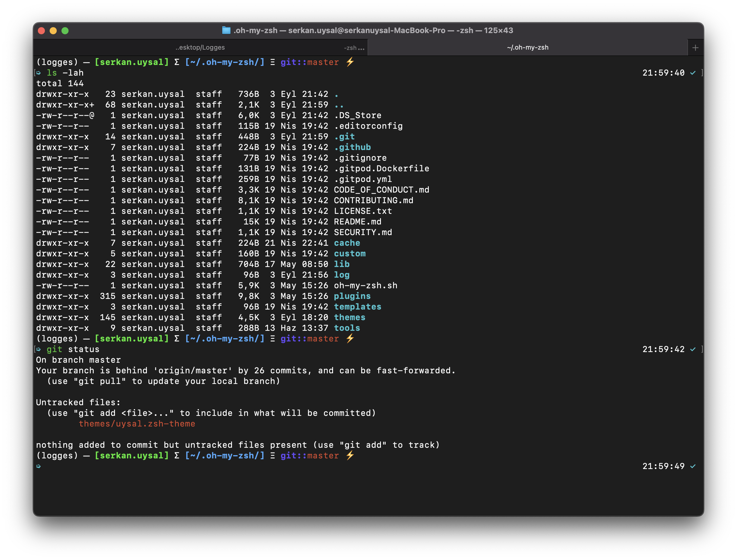The height and width of the screenshot is (560, 737).
Task: Click the 21:59:40 timestamp
Action: click(663, 73)
